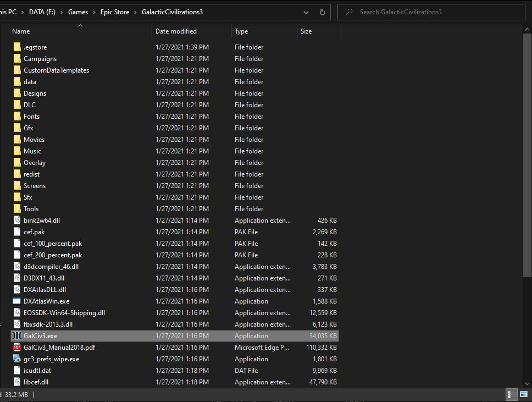The height and width of the screenshot is (402, 532).
Task: Click the scroll up arrow
Action: coord(527,30)
